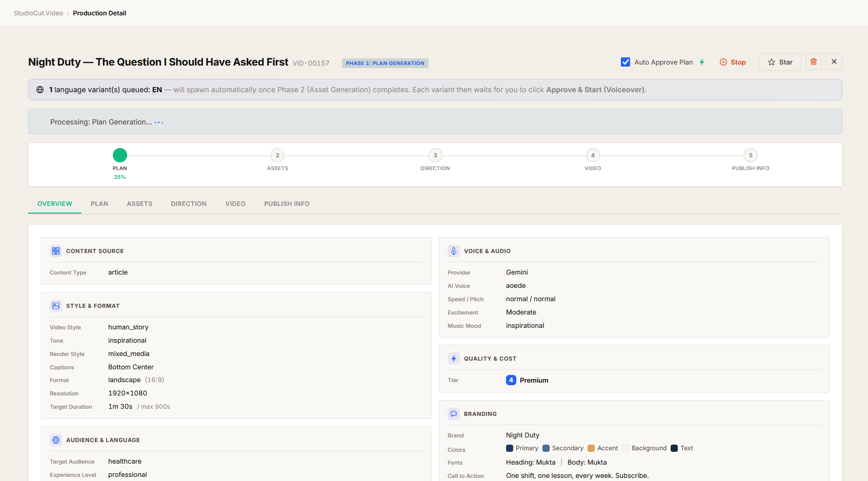Viewport: 868px width, 481px height.
Task: Close the production detail with X
Action: click(834, 61)
